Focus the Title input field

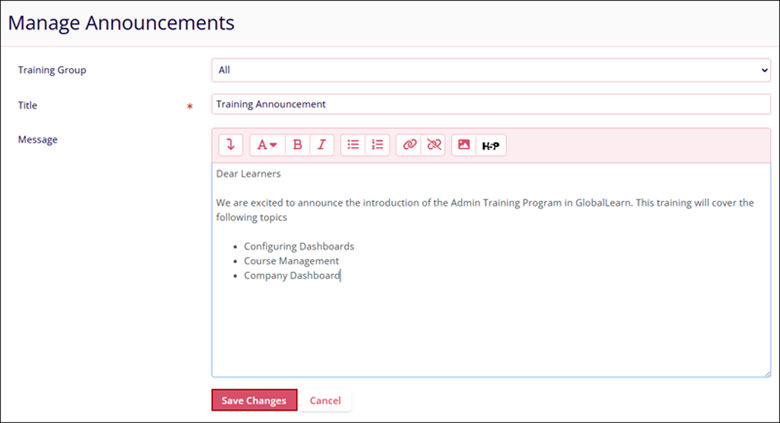click(490, 103)
